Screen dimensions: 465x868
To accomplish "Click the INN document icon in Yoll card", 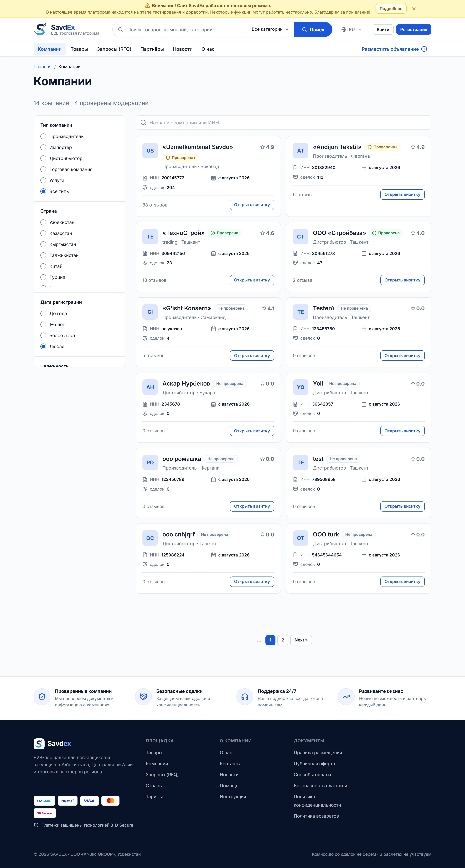I will click(295, 404).
